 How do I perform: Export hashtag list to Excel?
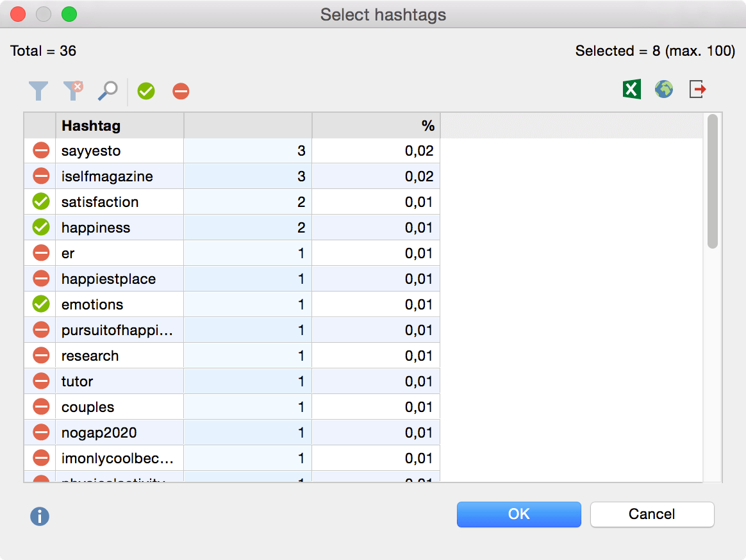click(631, 90)
